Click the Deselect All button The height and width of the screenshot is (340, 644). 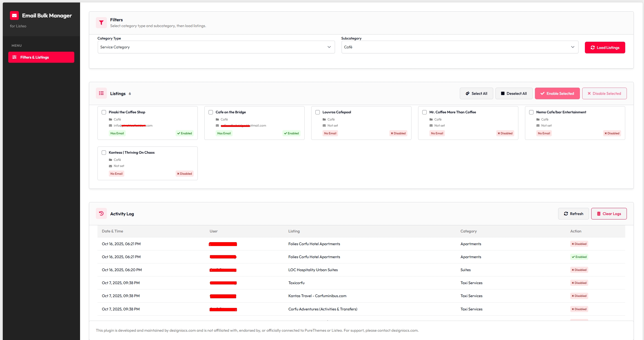pos(514,93)
